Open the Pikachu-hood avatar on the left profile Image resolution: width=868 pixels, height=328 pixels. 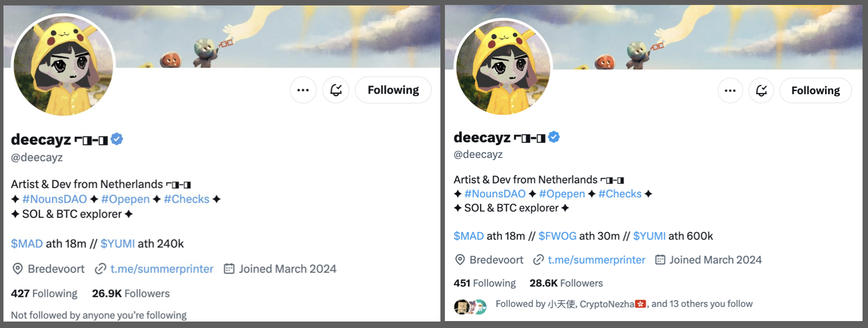(63, 66)
